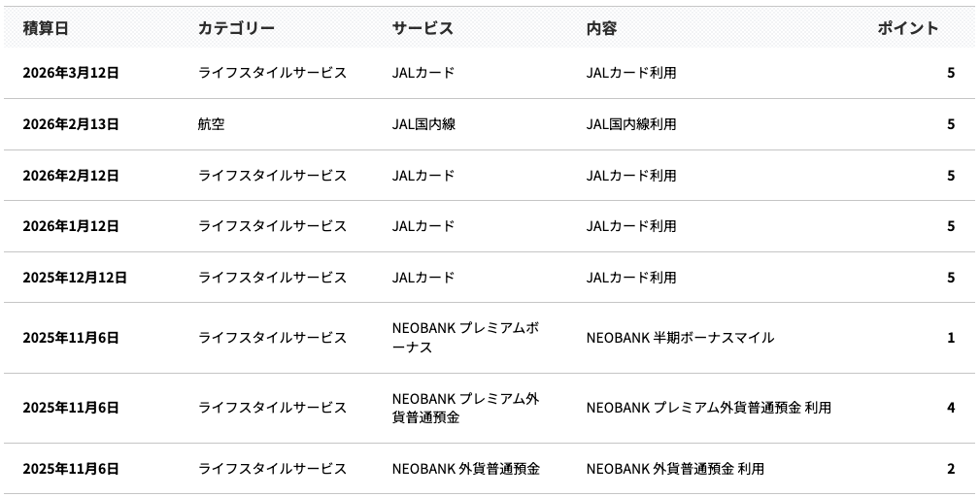Select the point value 2

click(x=951, y=469)
